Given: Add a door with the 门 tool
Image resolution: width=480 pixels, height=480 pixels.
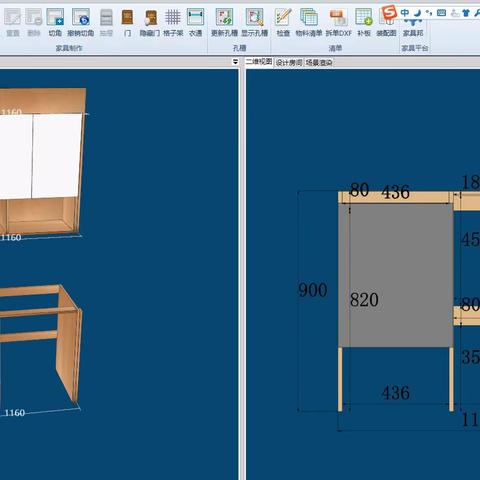Looking at the screenshot, I should pyautogui.click(x=127, y=22).
